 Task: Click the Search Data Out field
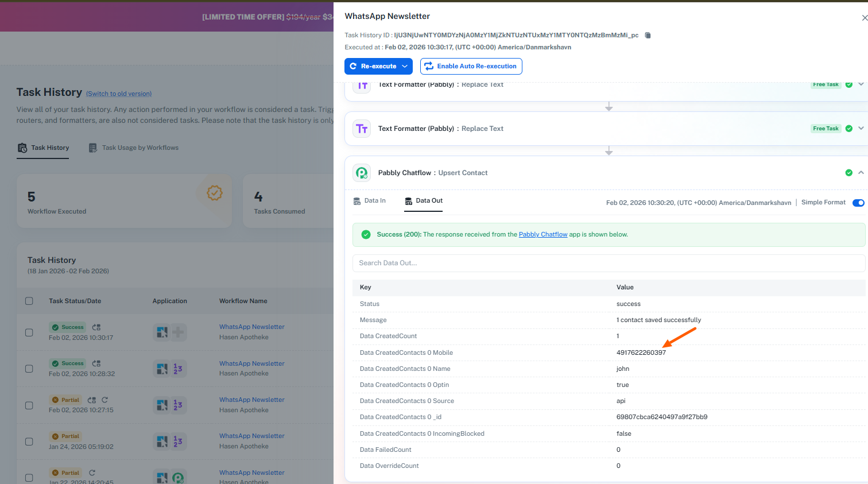point(609,263)
